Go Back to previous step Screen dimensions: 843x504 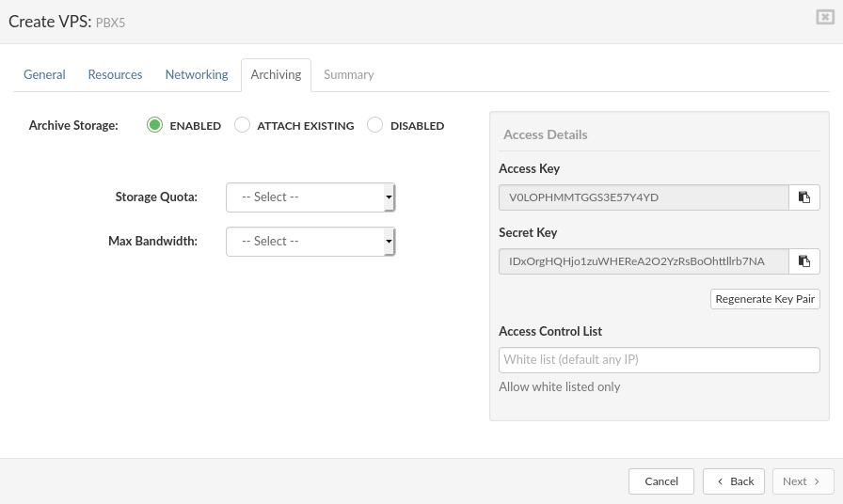[x=734, y=481]
